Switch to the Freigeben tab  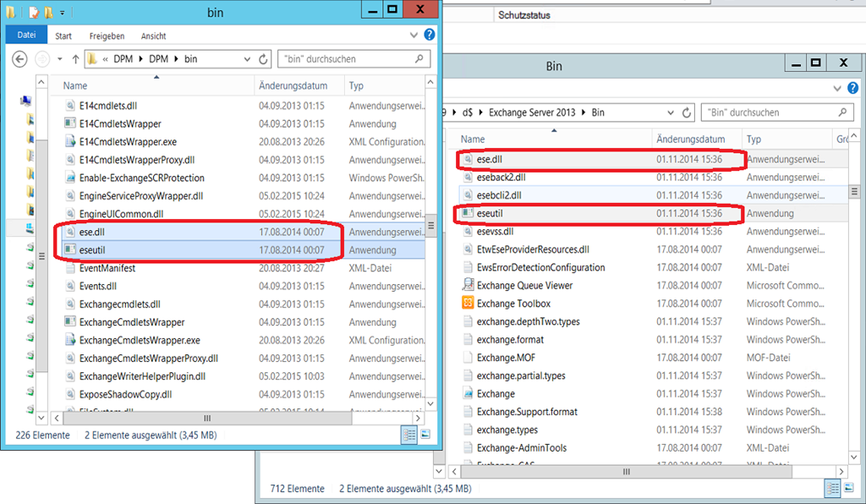click(107, 36)
